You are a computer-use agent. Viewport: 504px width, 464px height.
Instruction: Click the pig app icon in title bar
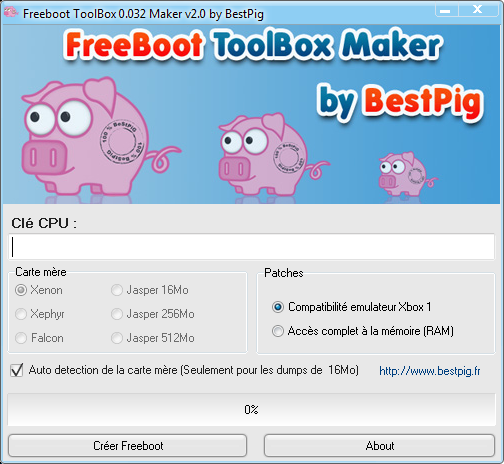tap(11, 13)
